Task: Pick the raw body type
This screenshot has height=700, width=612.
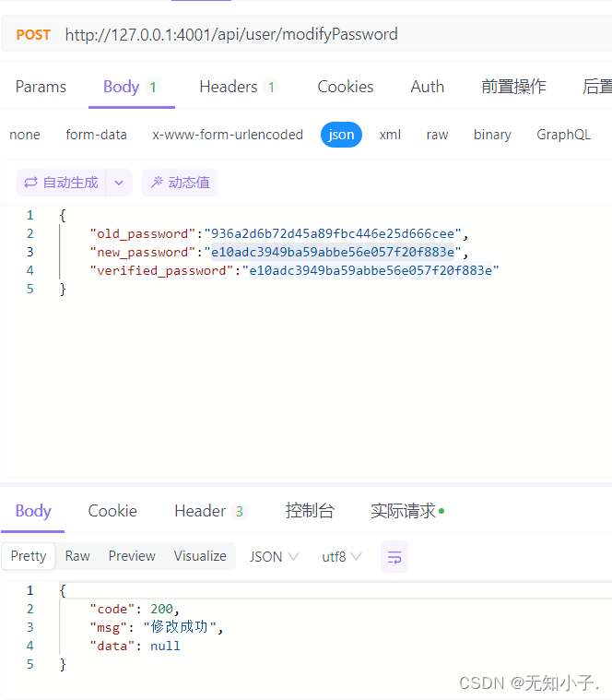Action: [437, 135]
